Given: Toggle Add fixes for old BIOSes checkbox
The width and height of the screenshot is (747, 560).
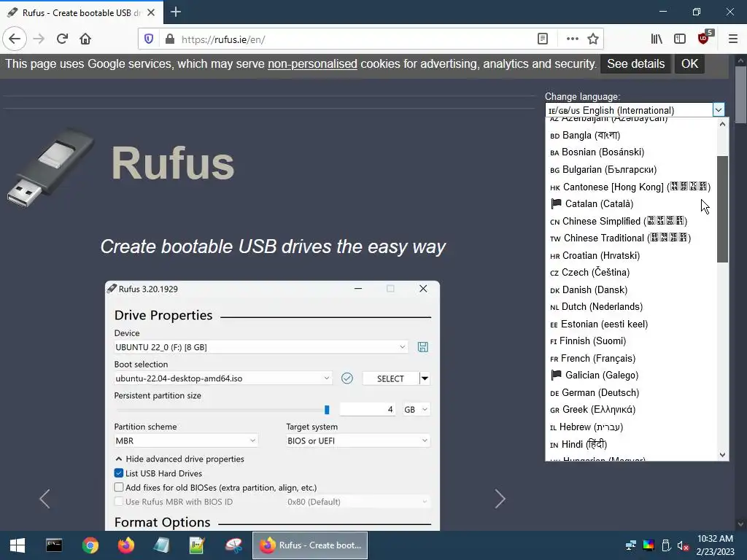Looking at the screenshot, I should 119,488.
